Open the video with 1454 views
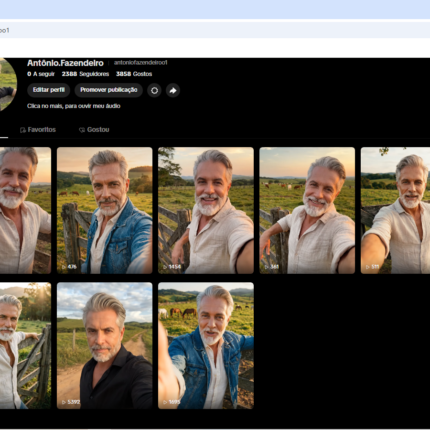The height and width of the screenshot is (430, 430). (206, 210)
